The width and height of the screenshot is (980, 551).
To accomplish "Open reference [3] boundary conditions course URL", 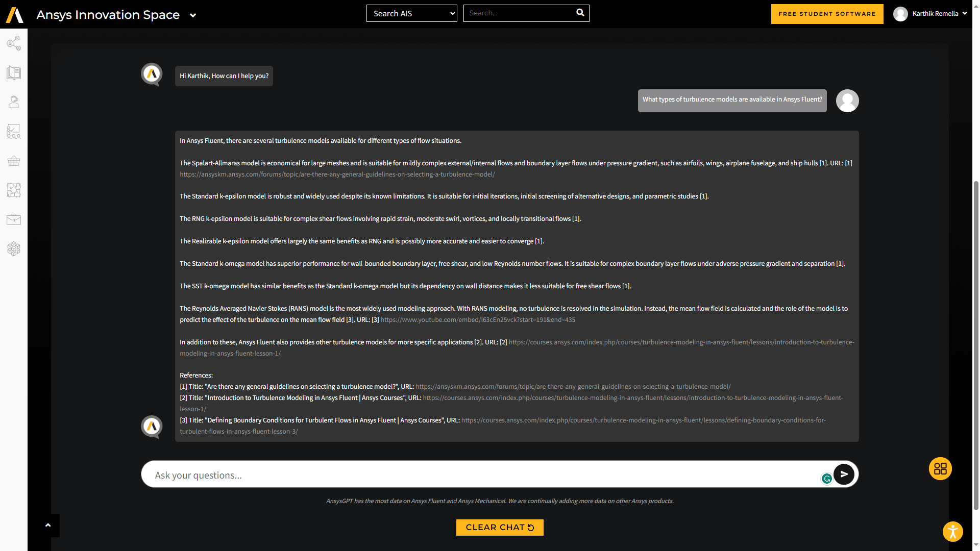I will (503, 425).
